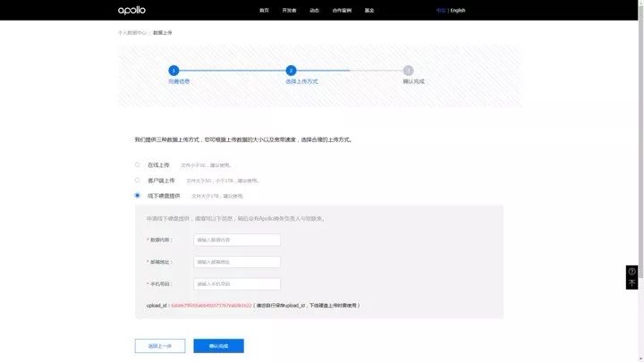Open the 基金 nav item
The width and height of the screenshot is (644, 362).
click(x=369, y=10)
